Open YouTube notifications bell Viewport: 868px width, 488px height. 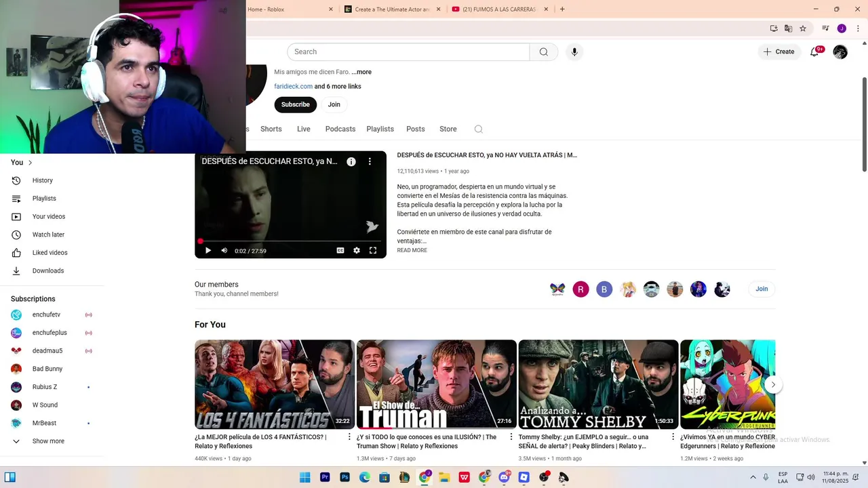(x=814, y=52)
